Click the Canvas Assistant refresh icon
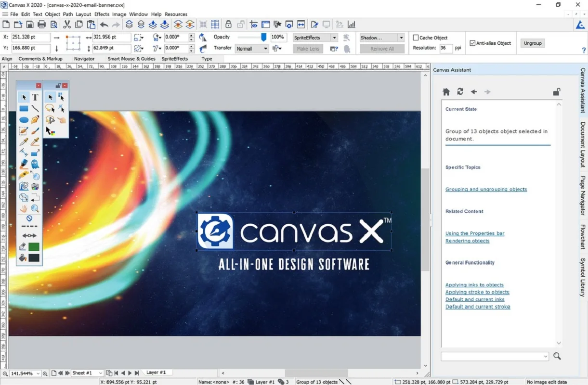This screenshot has width=588, height=385. click(460, 91)
